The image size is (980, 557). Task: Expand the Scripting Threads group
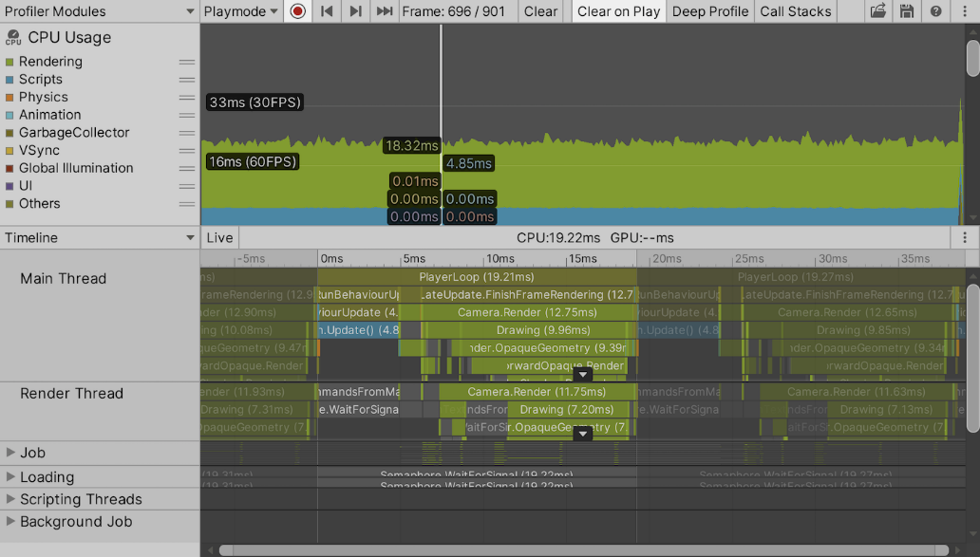pos(10,499)
